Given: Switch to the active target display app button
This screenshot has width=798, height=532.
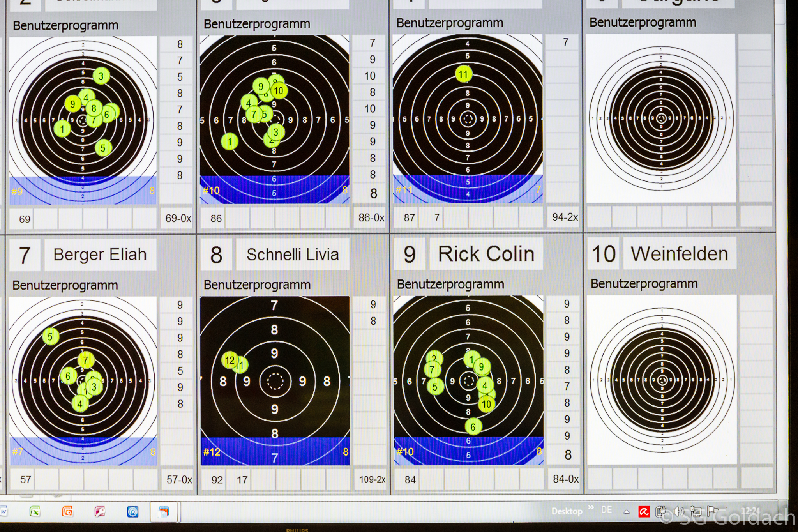Looking at the screenshot, I should pos(164,511).
